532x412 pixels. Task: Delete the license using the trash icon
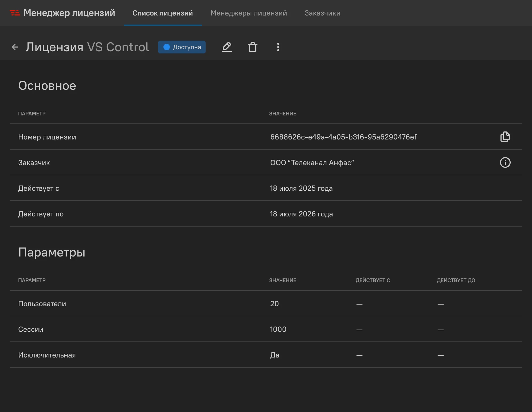coord(253,47)
